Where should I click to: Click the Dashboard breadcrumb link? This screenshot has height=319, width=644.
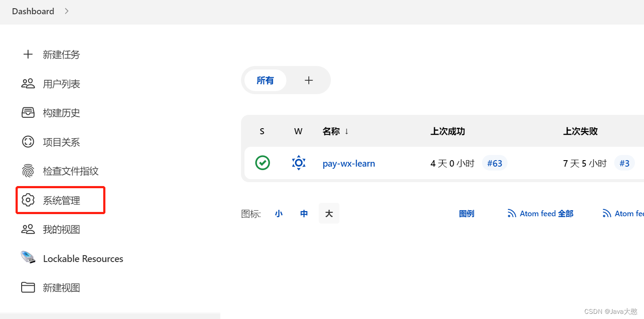[x=33, y=11]
